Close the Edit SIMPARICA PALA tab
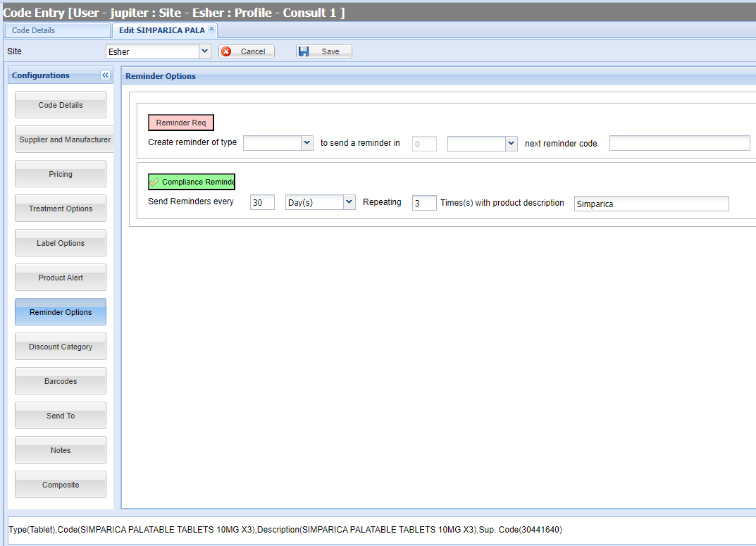 pyautogui.click(x=211, y=29)
